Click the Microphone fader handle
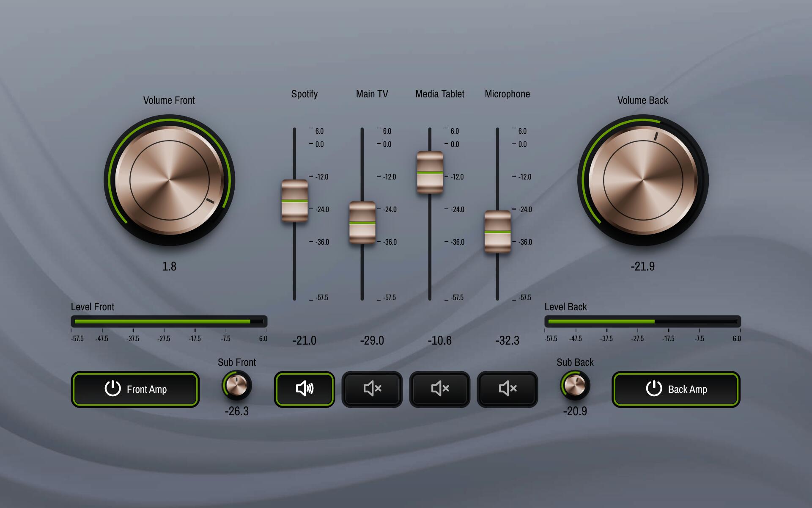The height and width of the screenshot is (508, 812). click(x=498, y=232)
